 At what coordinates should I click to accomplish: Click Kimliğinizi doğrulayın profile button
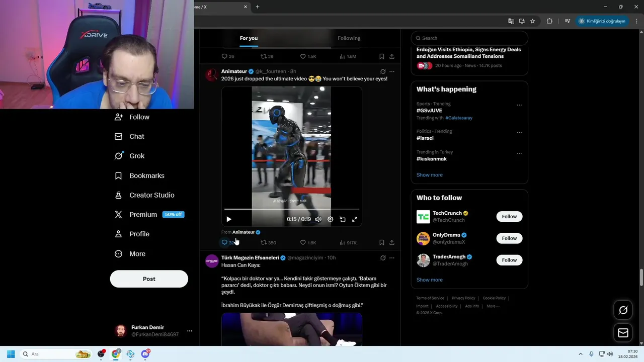click(602, 21)
